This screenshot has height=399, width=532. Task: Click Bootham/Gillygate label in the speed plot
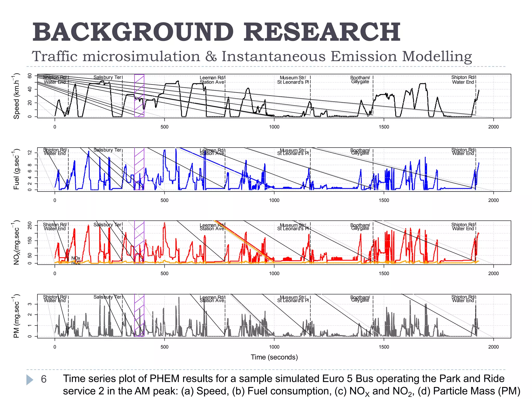[x=360, y=80]
